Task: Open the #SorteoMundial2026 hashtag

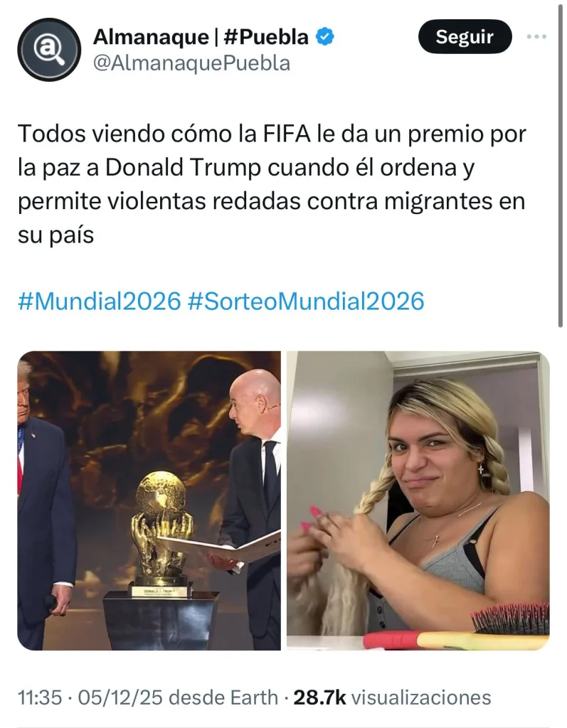Action: tap(306, 301)
